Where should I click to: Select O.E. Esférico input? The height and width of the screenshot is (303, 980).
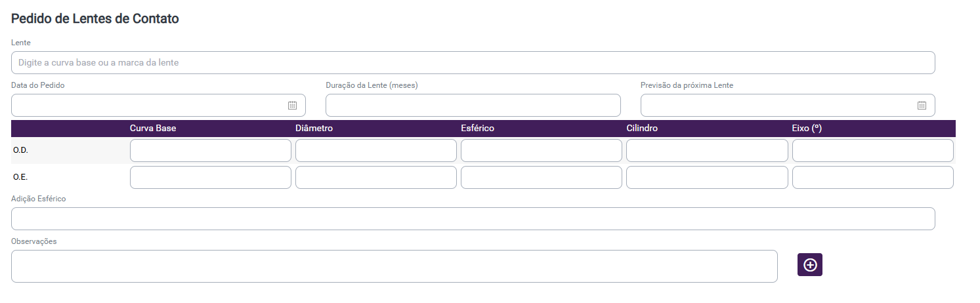point(541,177)
